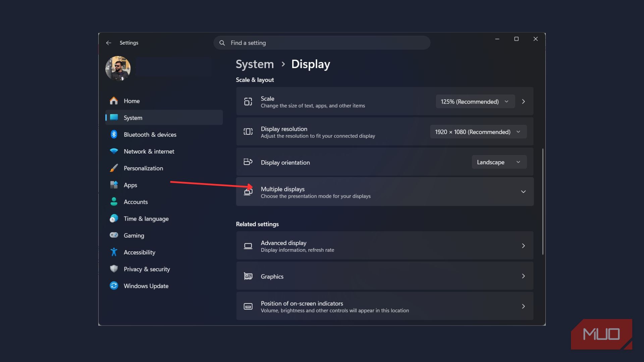Click the Display resolution row icon
644x362 pixels.
248,132
